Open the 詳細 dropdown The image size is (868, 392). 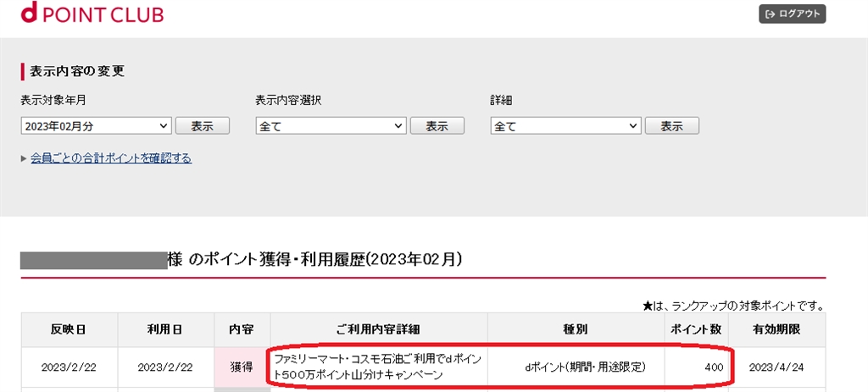[x=565, y=126]
